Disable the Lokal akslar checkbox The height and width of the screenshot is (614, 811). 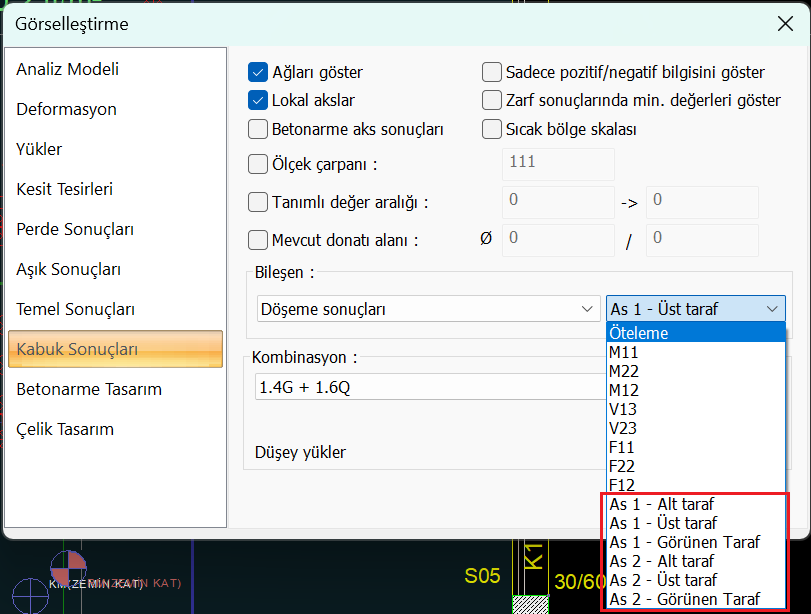coord(258,100)
